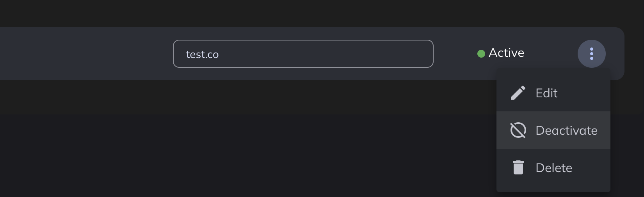Screen dimensions: 644x197
Task: Click the row card left of domain field
Action: pyautogui.click(x=86, y=54)
